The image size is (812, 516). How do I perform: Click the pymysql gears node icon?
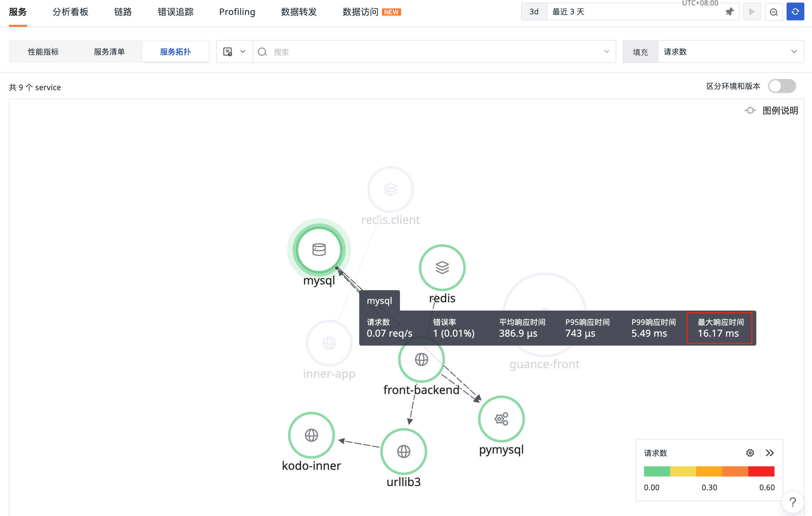[x=501, y=419]
